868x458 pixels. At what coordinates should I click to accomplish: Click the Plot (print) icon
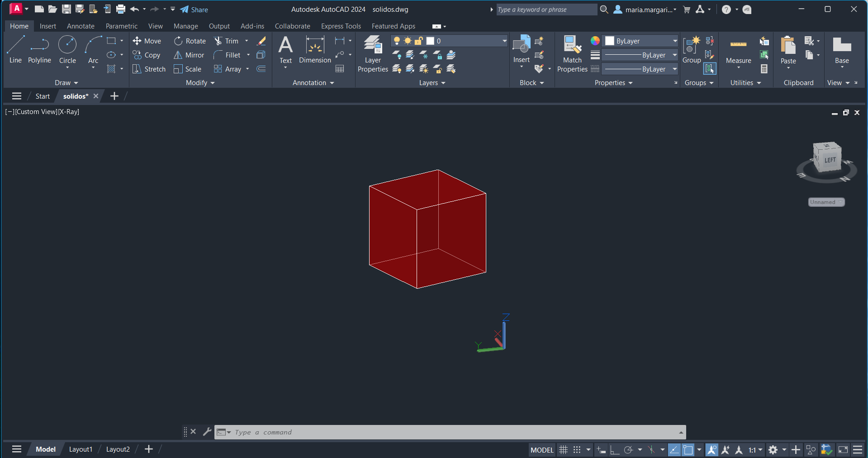click(121, 9)
